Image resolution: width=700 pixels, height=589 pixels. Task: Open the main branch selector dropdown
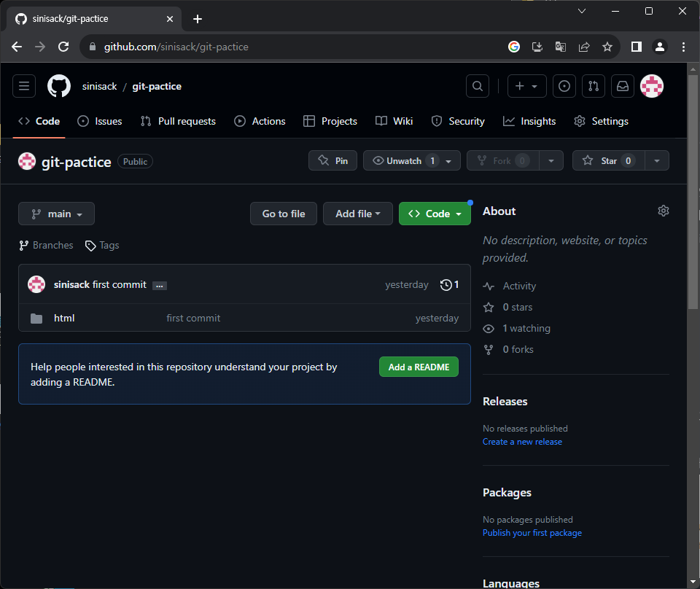56,214
